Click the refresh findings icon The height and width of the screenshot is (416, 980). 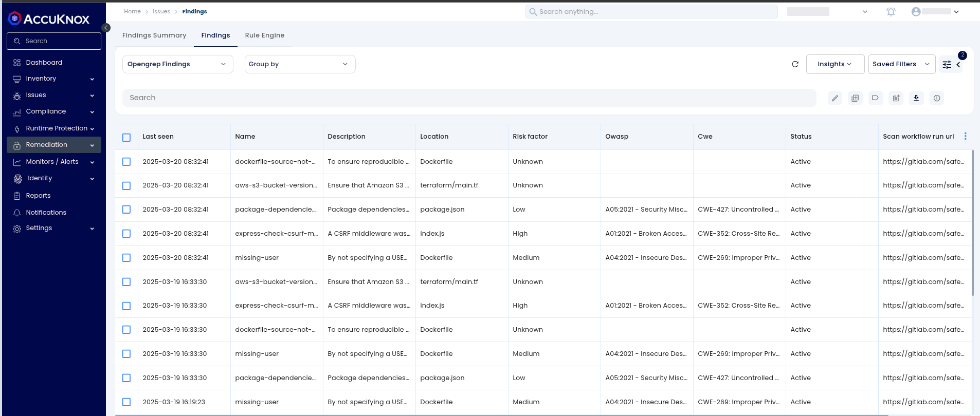coord(795,64)
